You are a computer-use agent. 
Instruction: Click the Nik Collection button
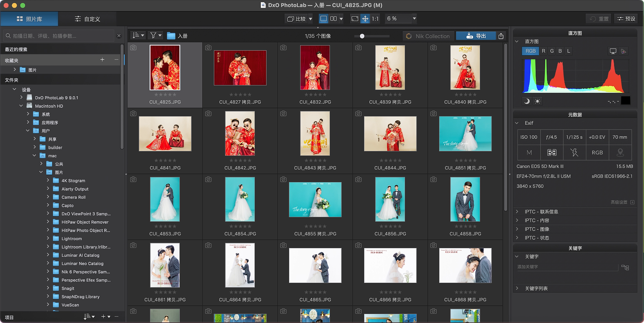point(428,36)
